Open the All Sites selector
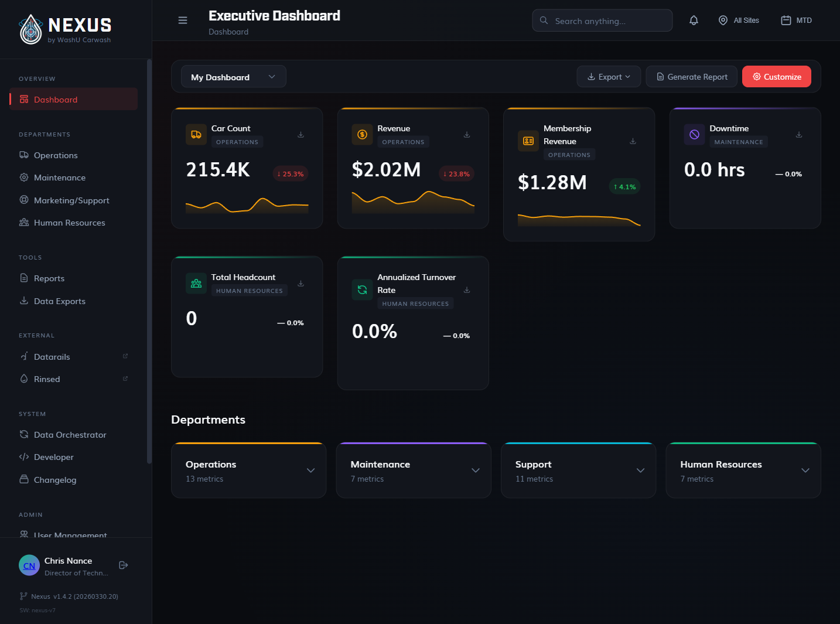Image resolution: width=840 pixels, height=624 pixels. pos(739,21)
